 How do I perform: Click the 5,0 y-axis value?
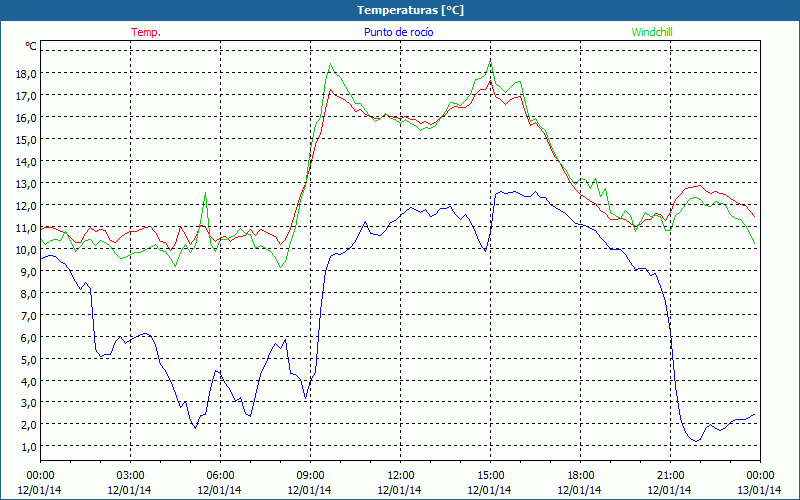[x=29, y=359]
